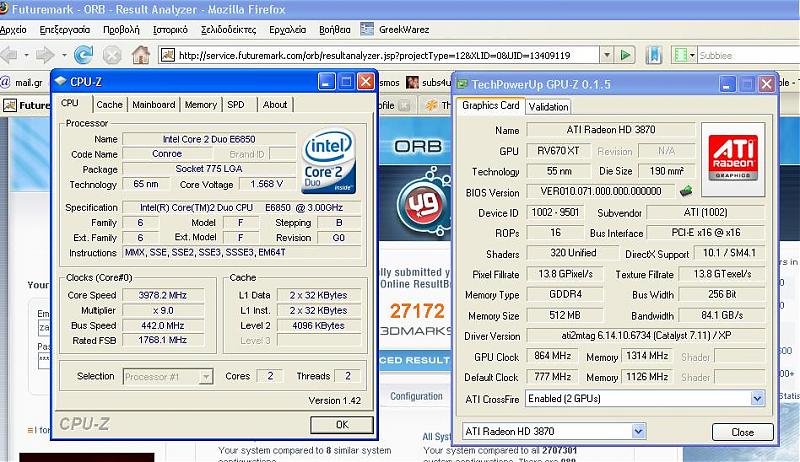The image size is (800, 462).
Task: Open the Επεξεργασία menu
Action: pyautogui.click(x=65, y=30)
